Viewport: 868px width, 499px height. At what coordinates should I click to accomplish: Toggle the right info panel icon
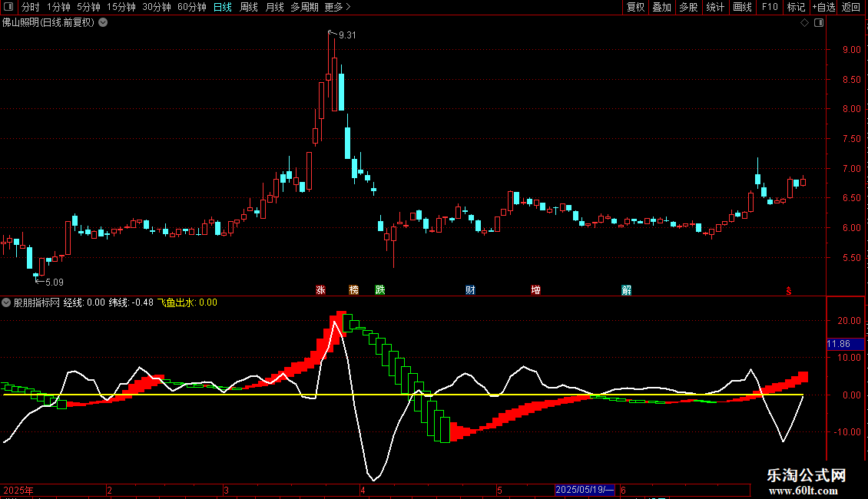819,23
